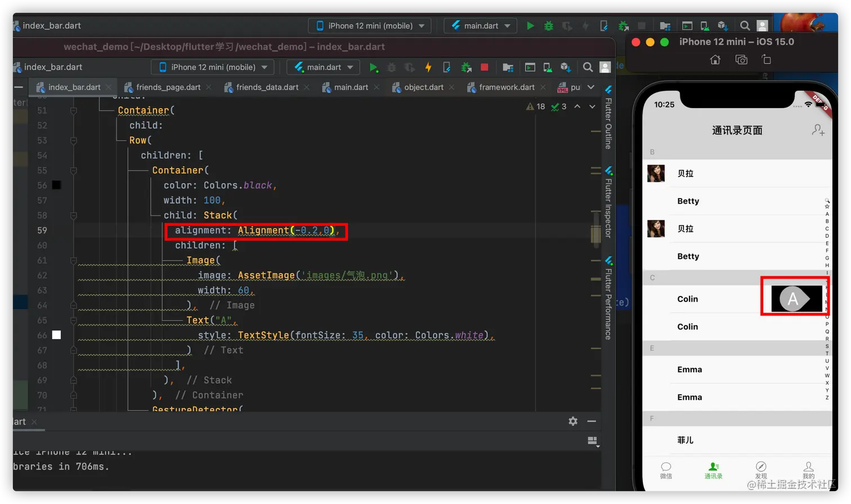This screenshot has width=851, height=504.
Task: Attach debugger to process in wechat_demo toolbar
Action: tap(466, 67)
